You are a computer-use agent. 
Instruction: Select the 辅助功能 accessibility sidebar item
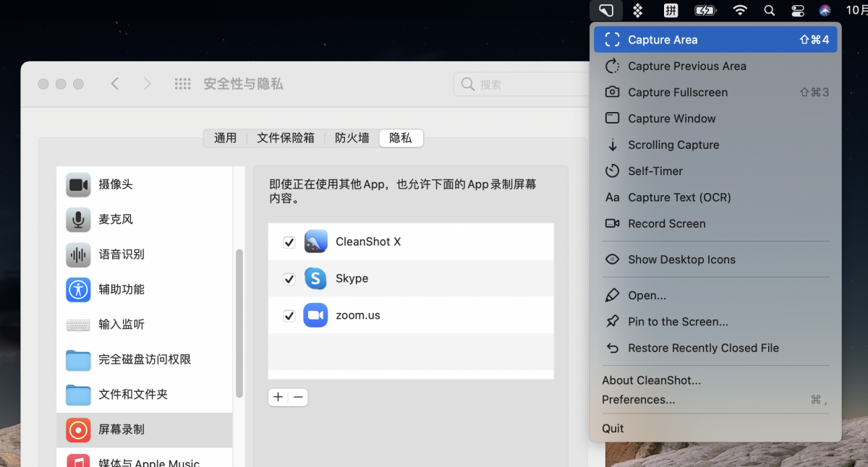tap(145, 289)
